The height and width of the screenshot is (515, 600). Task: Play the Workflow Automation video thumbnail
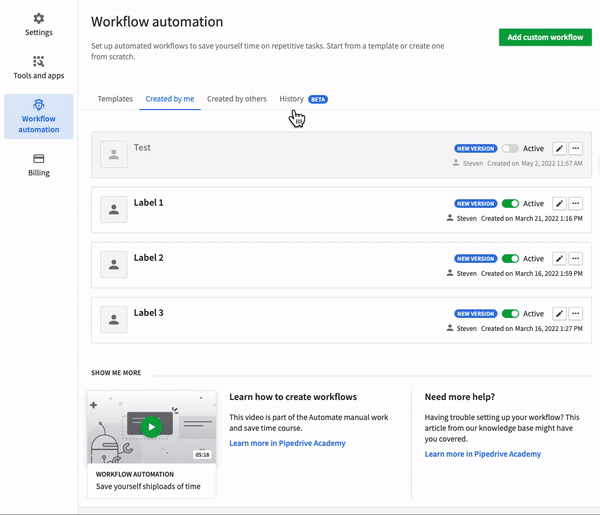pos(151,427)
